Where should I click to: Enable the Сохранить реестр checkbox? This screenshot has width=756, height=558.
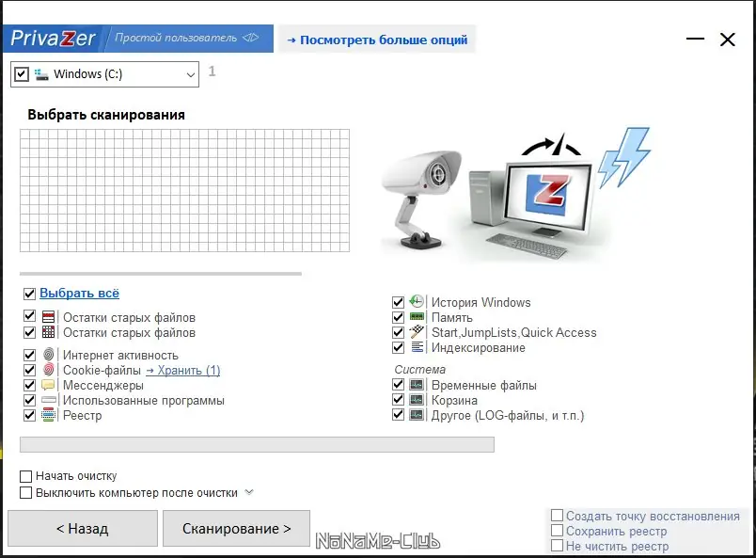(x=557, y=531)
